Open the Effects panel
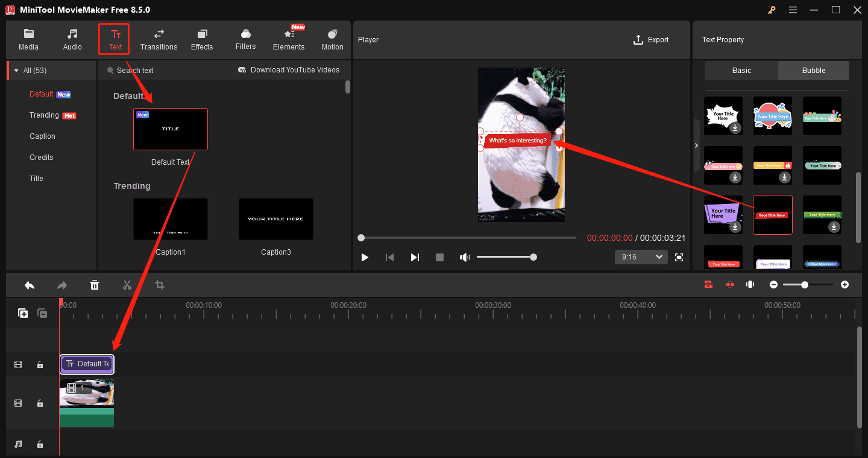This screenshot has width=868, height=458. pyautogui.click(x=202, y=39)
